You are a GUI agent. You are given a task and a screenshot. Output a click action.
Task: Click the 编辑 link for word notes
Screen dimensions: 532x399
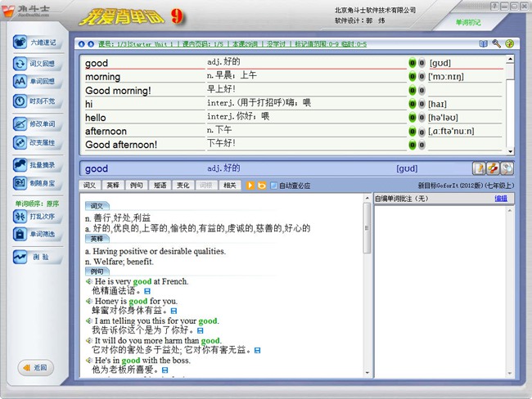(500, 199)
